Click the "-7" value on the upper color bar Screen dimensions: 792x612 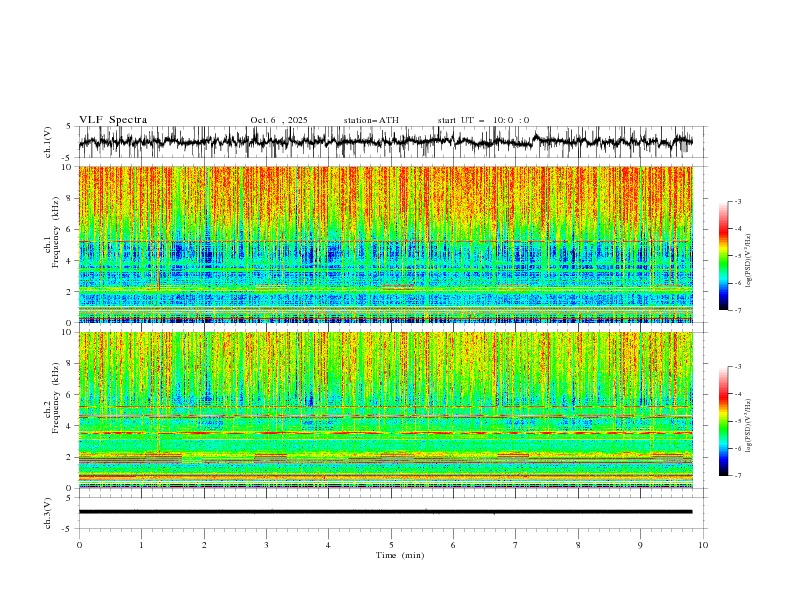737,310
